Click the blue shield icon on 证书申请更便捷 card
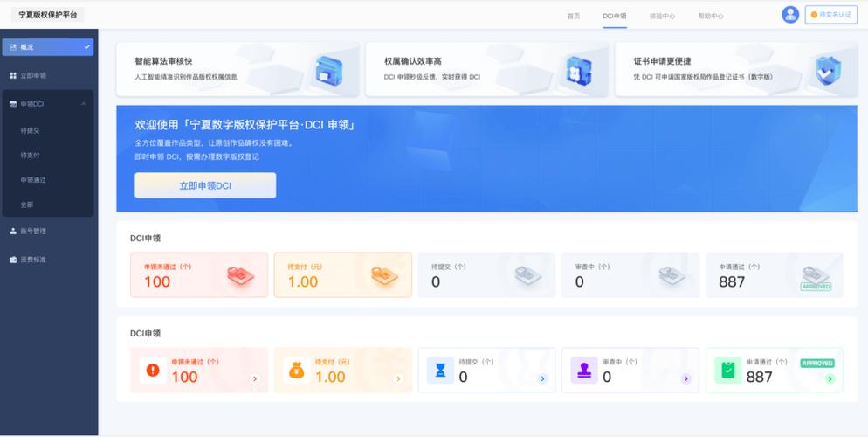The width and height of the screenshot is (868, 437). click(x=827, y=71)
